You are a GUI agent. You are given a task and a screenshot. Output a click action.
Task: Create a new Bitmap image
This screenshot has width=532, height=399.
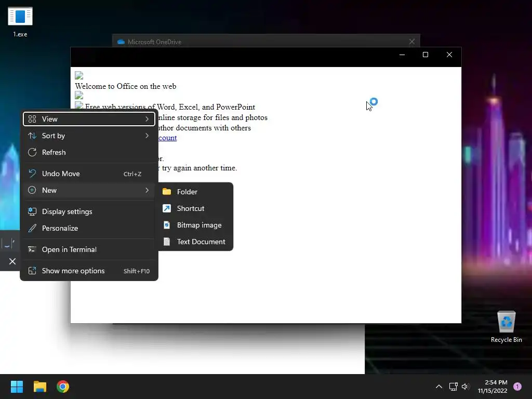[x=195, y=225]
